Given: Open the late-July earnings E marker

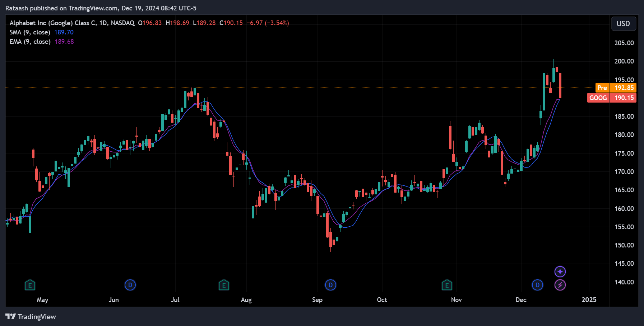Looking at the screenshot, I should (224, 285).
